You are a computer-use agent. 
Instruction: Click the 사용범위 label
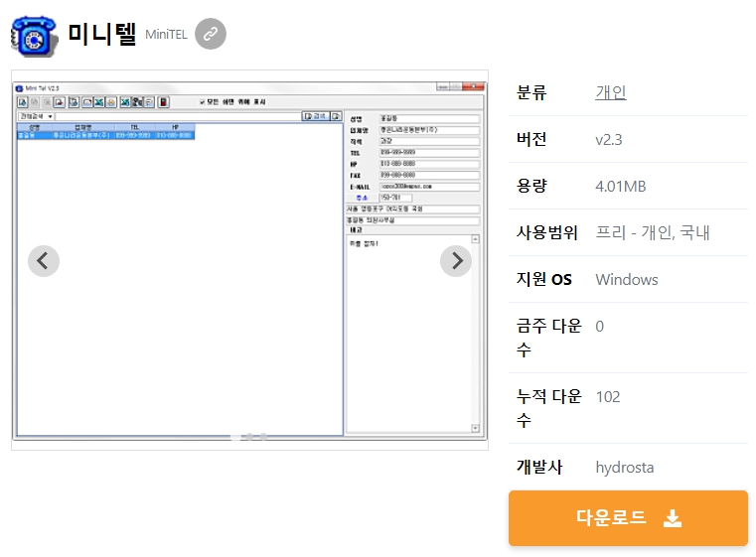[x=546, y=232]
